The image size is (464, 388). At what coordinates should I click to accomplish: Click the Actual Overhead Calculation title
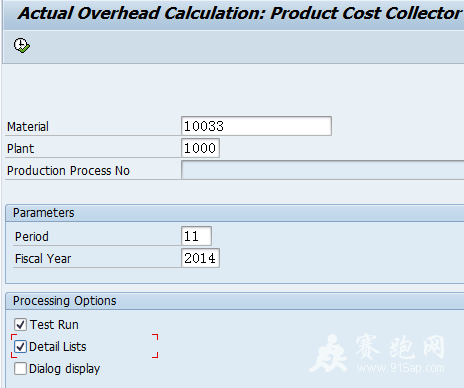239,13
